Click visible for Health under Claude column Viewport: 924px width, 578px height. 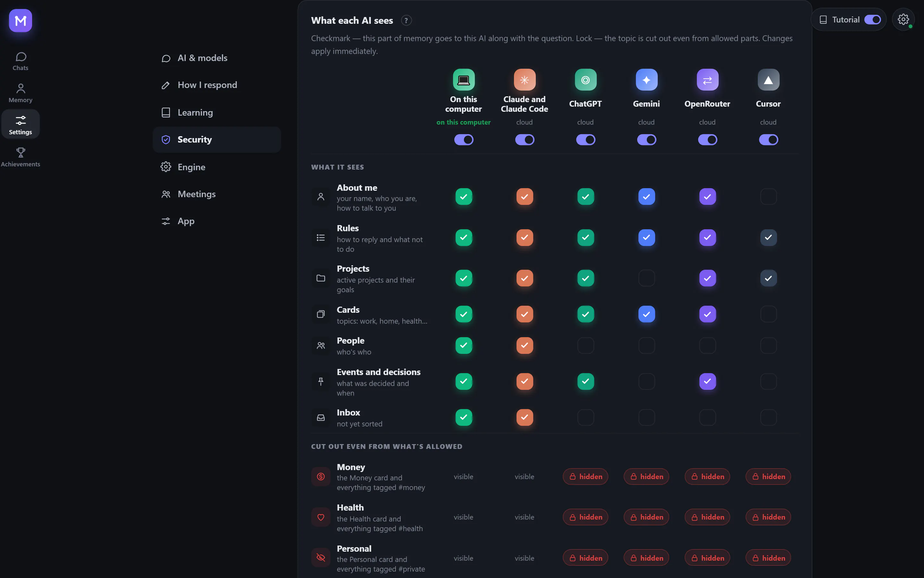pos(525,517)
